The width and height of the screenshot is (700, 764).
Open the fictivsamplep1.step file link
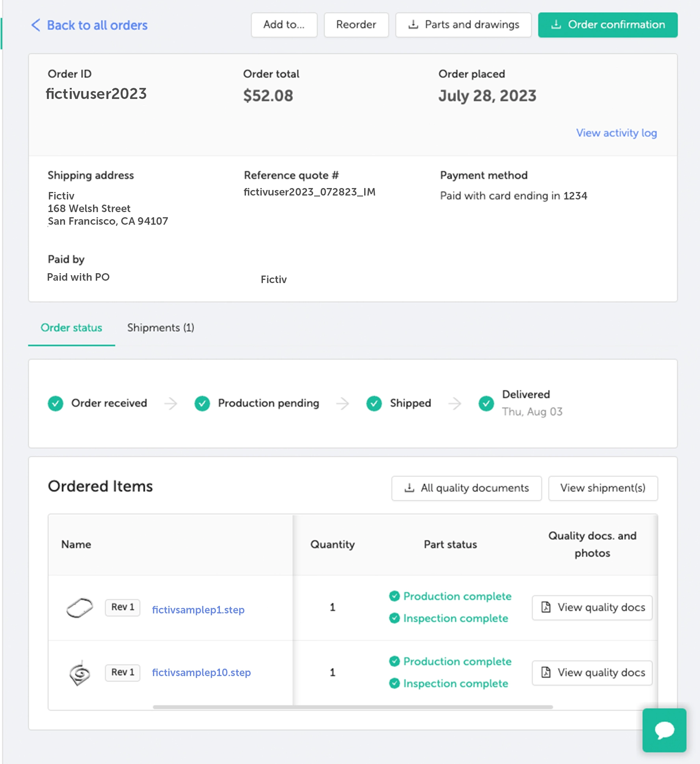(x=198, y=609)
